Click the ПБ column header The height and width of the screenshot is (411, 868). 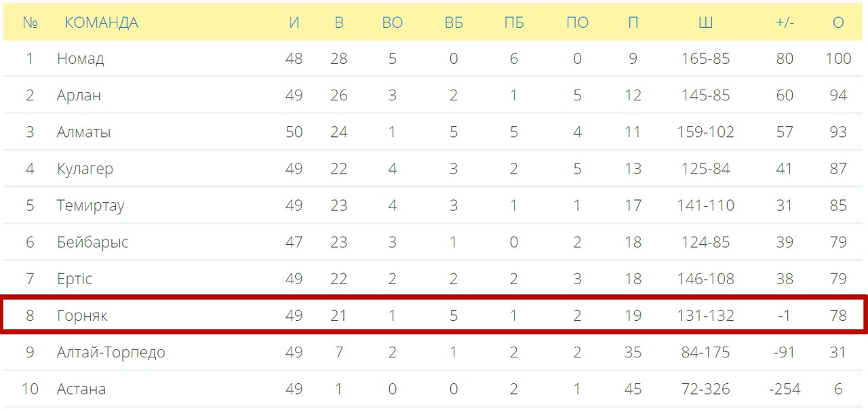[514, 22]
